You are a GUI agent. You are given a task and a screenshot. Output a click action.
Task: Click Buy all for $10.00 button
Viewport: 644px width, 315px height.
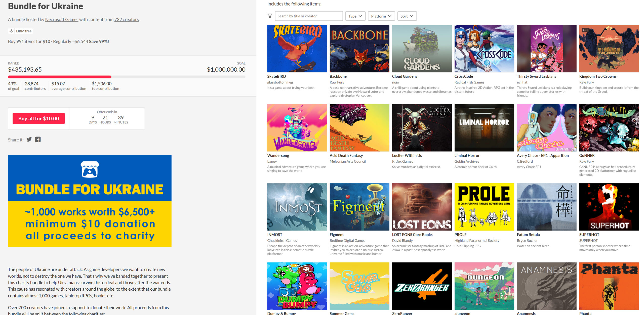tap(38, 118)
